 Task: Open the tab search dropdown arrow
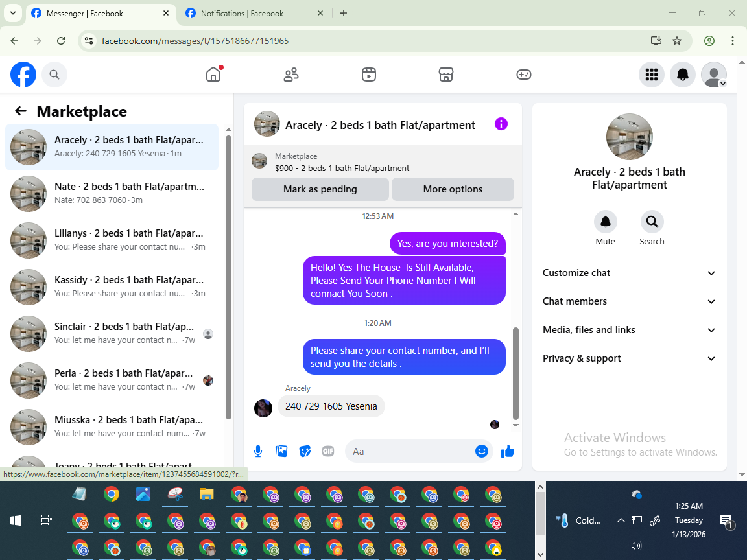13,14
